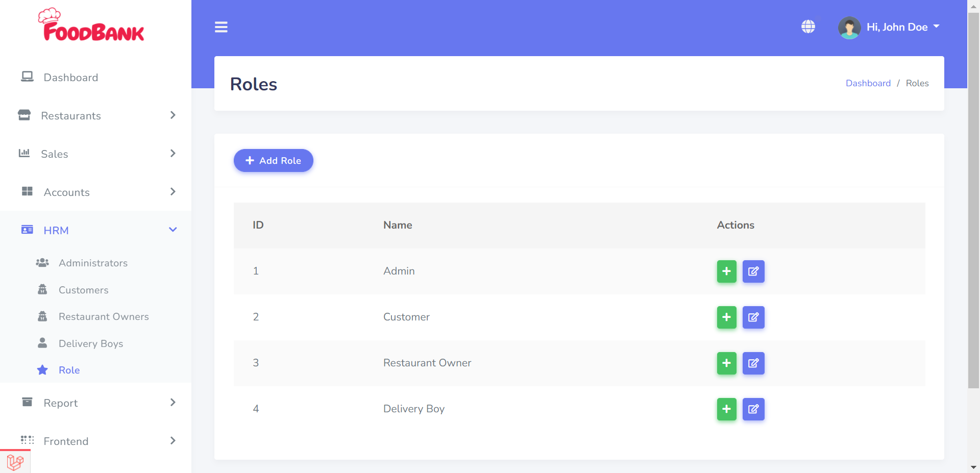Screen dimensions: 980x473
Task: Click the Restaurant Owners submenu icon
Action: click(42, 316)
